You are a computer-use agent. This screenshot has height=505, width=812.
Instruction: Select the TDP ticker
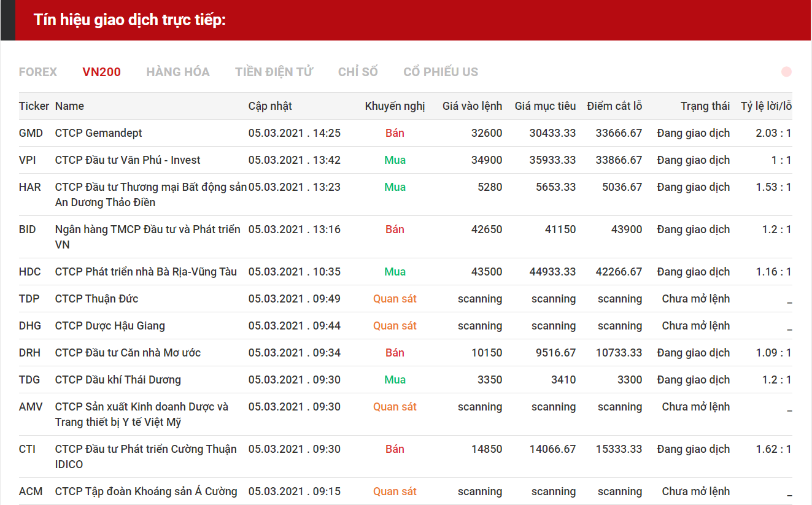coord(29,299)
